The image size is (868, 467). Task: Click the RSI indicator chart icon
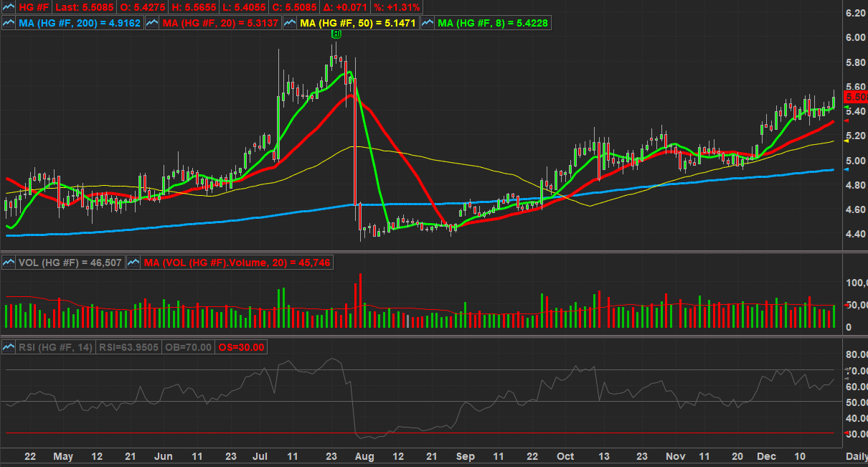9,347
